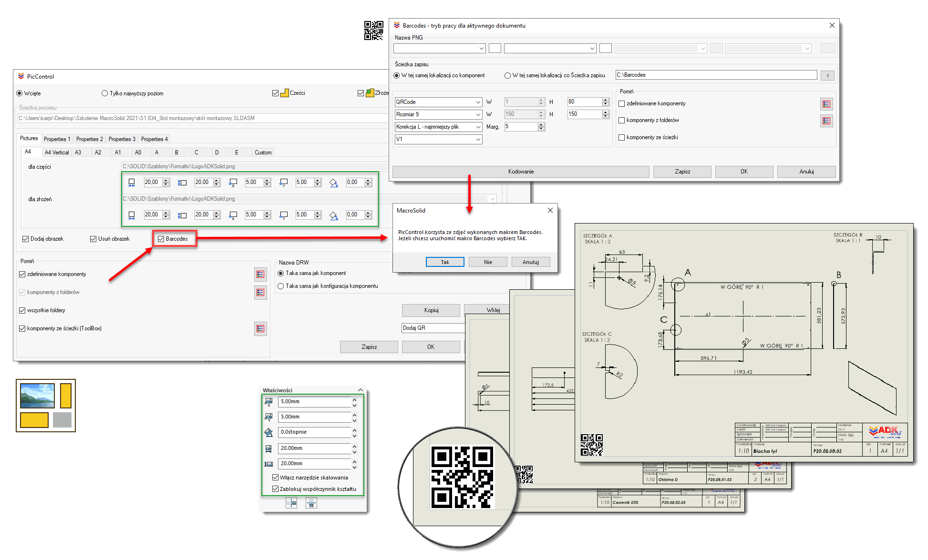Switch to Properties 4 tab
The image size is (928, 560).
pos(154,139)
